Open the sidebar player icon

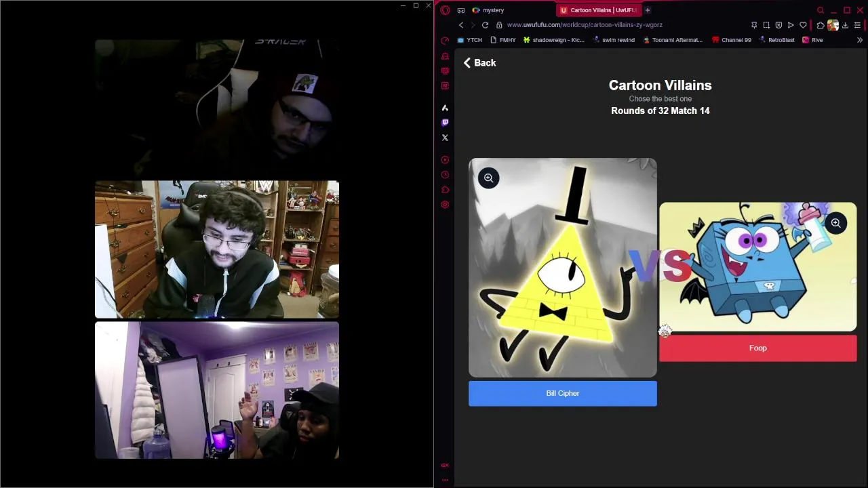[x=445, y=160]
